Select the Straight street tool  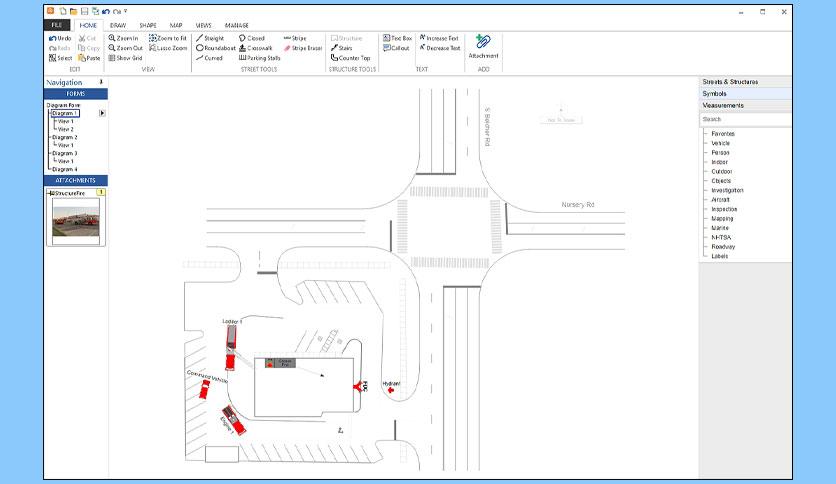(210, 38)
